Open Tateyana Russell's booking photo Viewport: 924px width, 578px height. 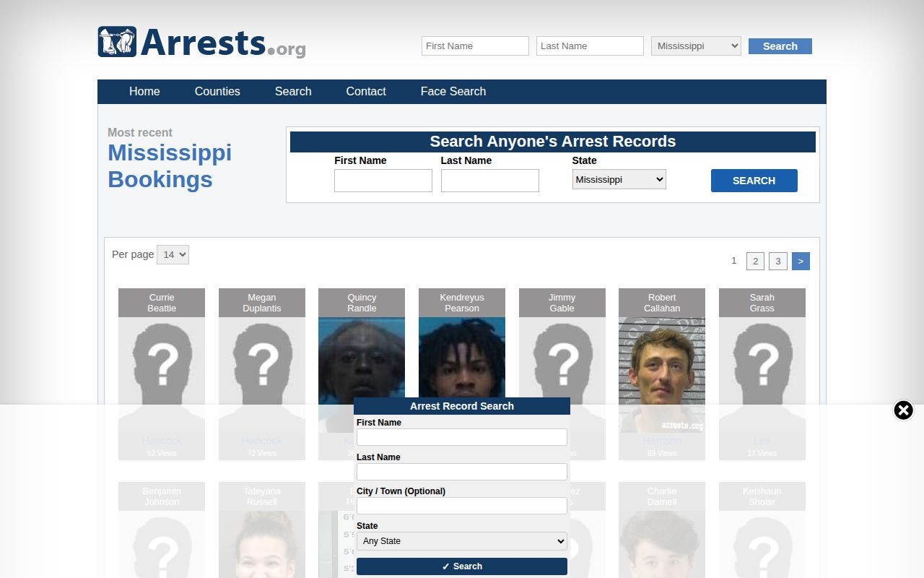(262, 544)
